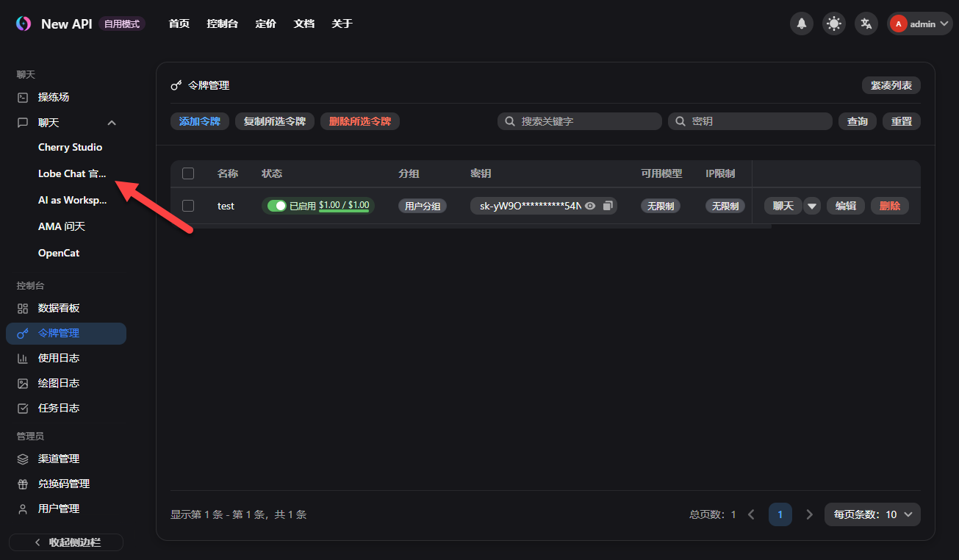959x560 pixels.
Task: Open 绘图日志 in the sidebar
Action: point(58,382)
